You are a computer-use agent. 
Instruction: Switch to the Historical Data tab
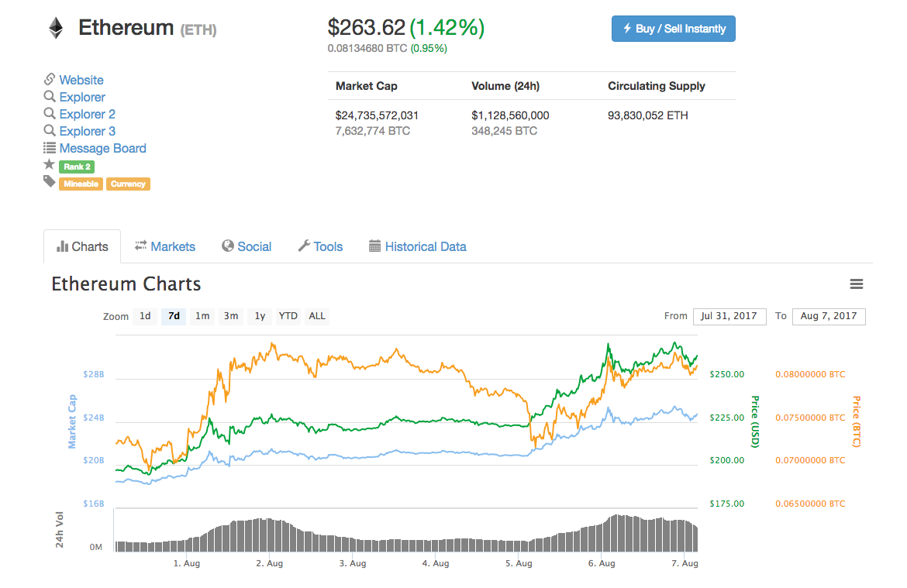click(418, 247)
